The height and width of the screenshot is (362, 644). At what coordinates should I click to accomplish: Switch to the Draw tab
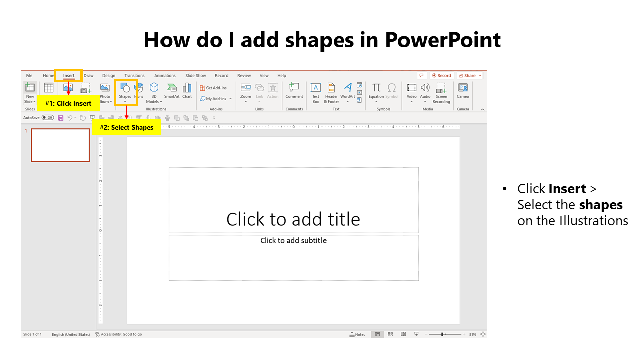point(89,76)
